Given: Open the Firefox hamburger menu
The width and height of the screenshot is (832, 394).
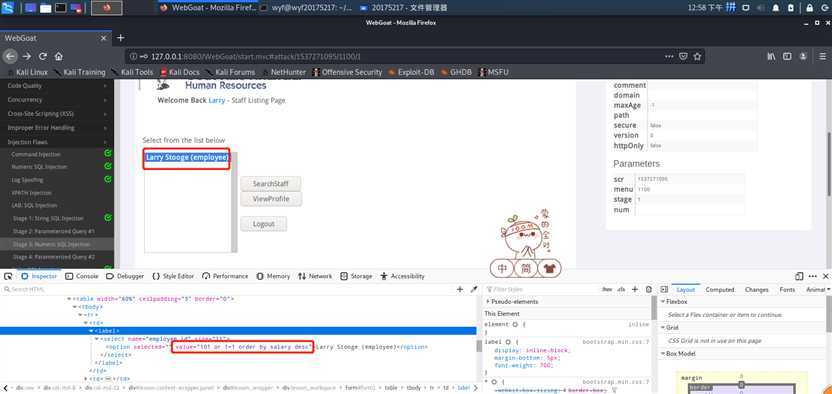Looking at the screenshot, I should (823, 56).
